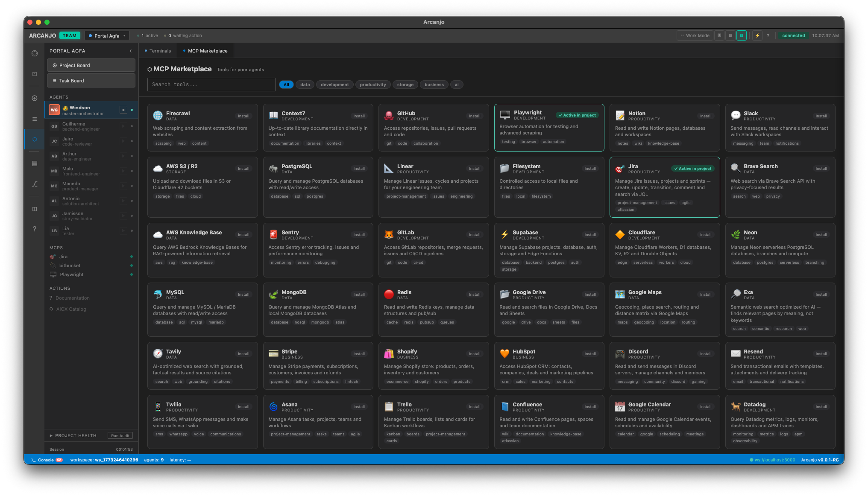
Task: Collapse the Portal Agfa sidebar panel
Action: [x=131, y=51]
